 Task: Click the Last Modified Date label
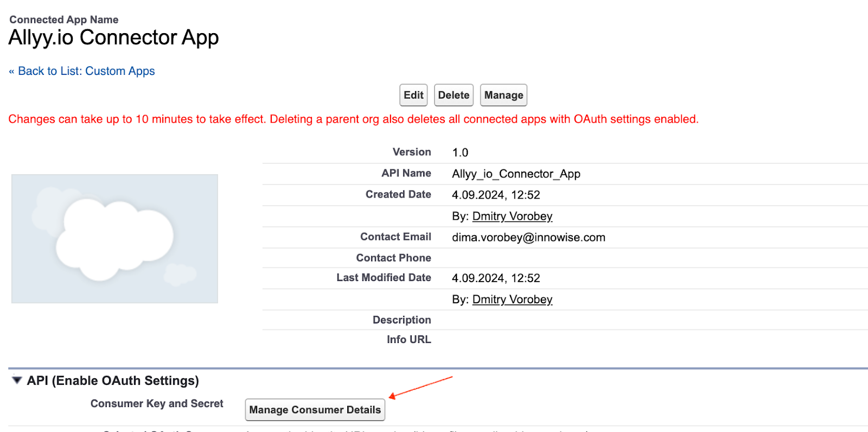click(x=384, y=277)
